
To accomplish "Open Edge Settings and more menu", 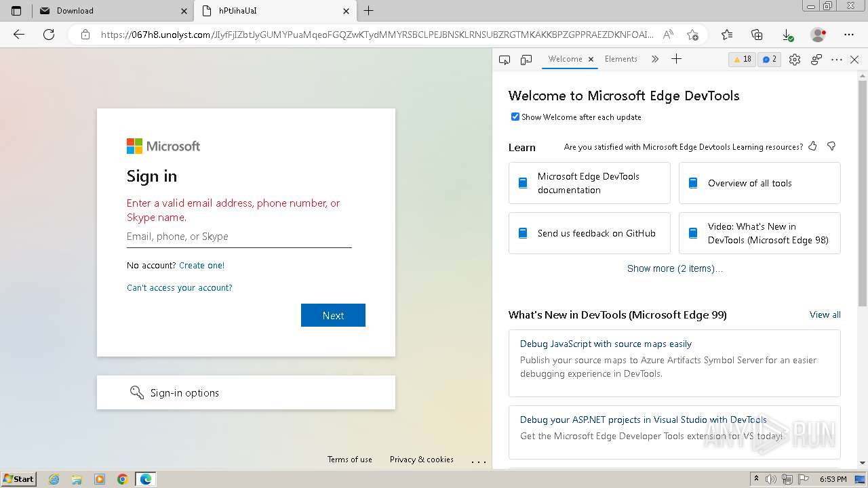I will tap(849, 35).
